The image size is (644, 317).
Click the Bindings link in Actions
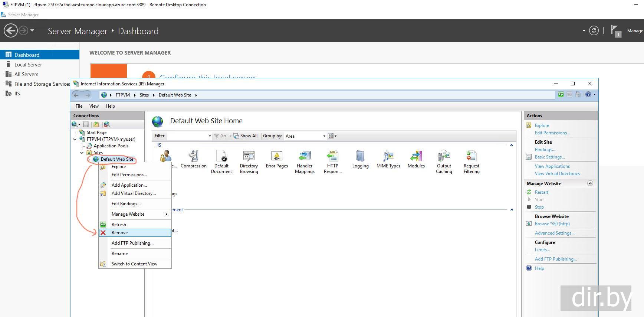point(545,150)
